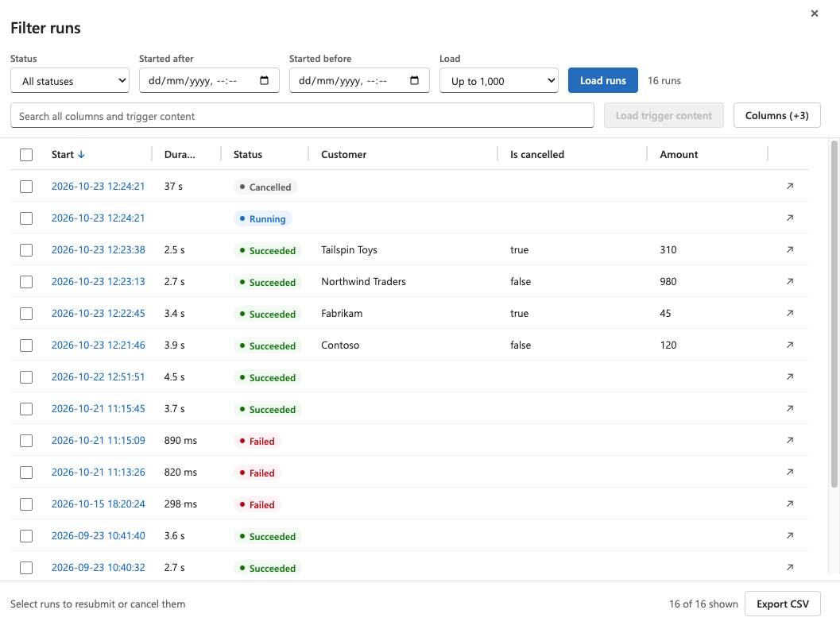Open the Columns (+3) chooser

click(x=776, y=115)
